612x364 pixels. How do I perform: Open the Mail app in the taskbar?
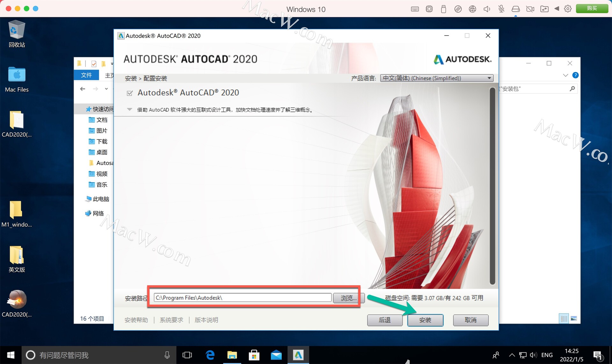pyautogui.click(x=276, y=355)
